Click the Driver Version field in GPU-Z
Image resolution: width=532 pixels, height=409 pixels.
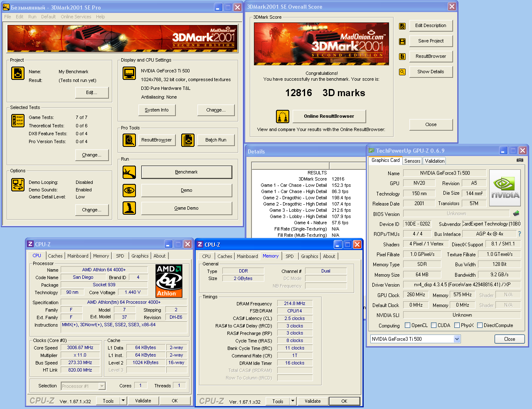pos(462,285)
